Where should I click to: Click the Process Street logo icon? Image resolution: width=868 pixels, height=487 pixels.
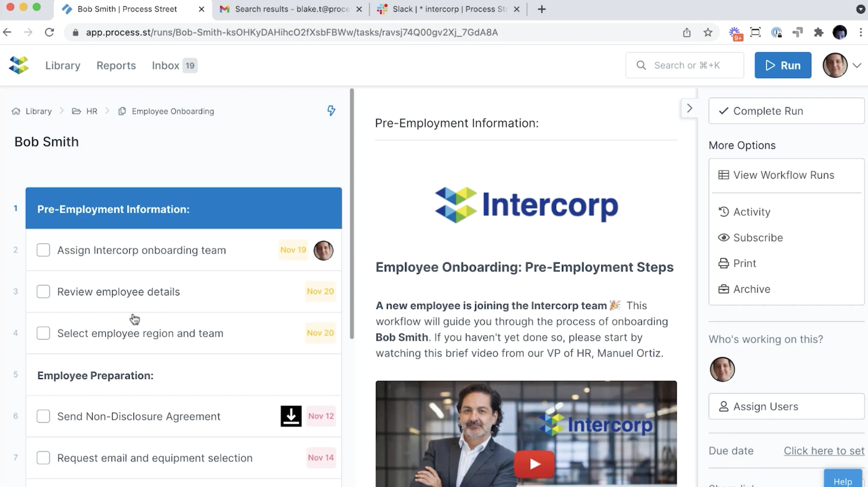19,65
